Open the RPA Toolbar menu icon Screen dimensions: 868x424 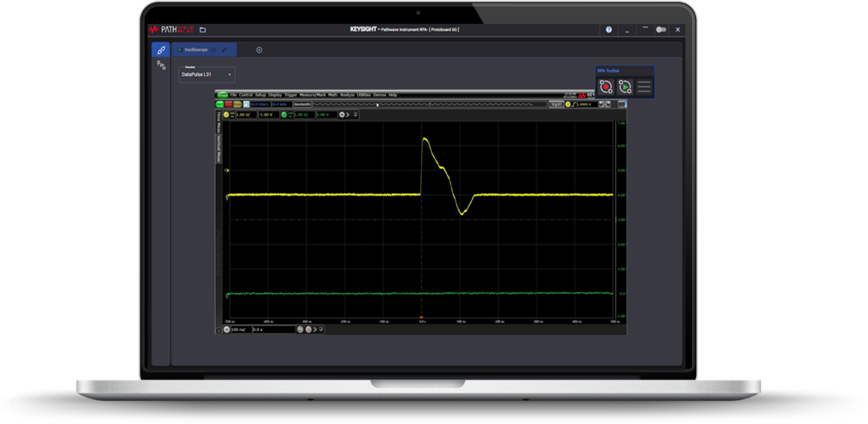(x=645, y=87)
